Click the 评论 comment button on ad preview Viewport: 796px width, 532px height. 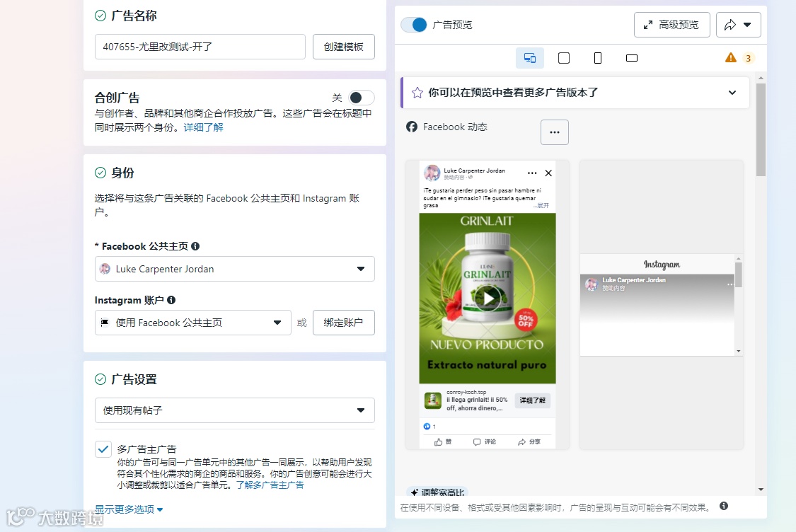coord(484,442)
